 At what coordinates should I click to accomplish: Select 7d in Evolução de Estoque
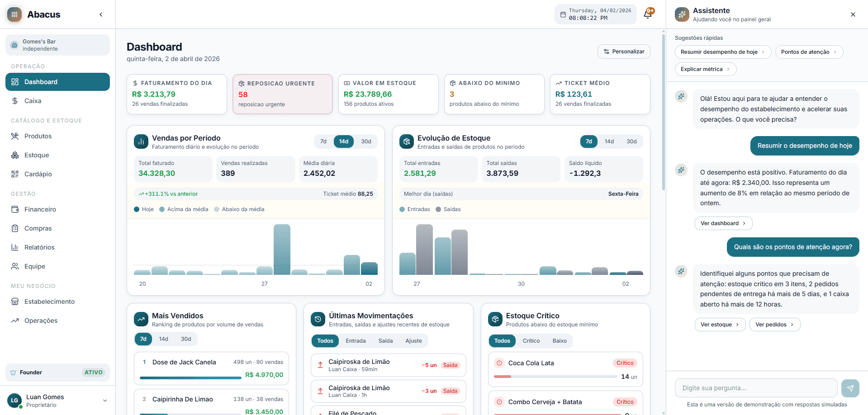pyautogui.click(x=589, y=141)
